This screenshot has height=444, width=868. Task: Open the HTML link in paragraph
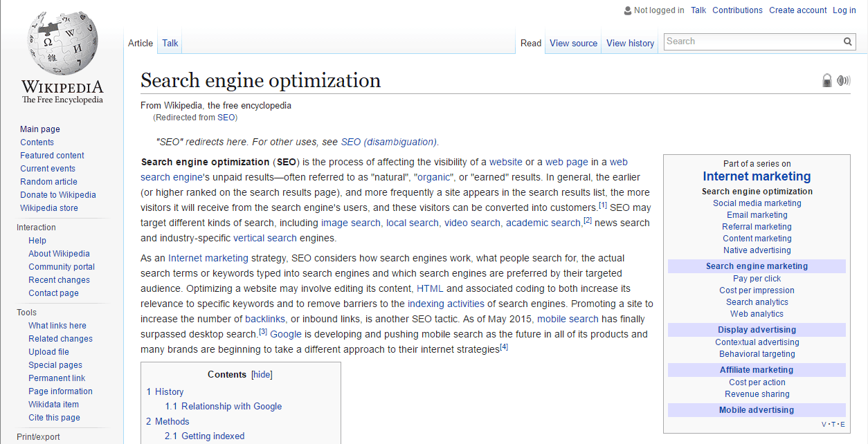[430, 288]
